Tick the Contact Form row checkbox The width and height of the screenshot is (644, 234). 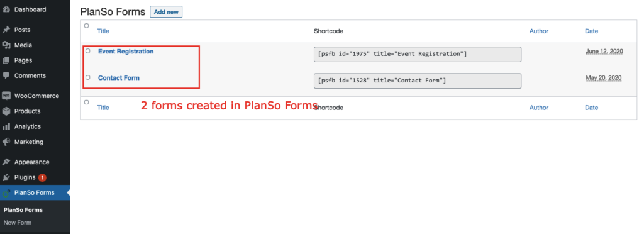(x=88, y=77)
